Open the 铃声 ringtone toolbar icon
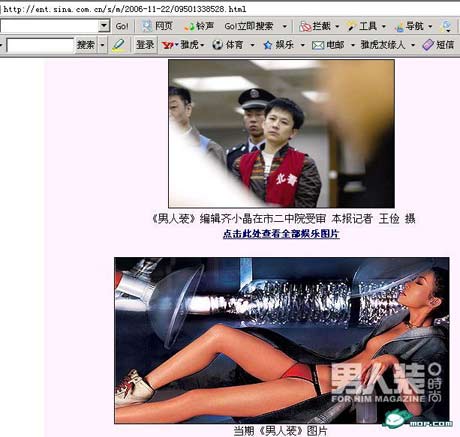Image resolution: width=460 pixels, height=437 pixels. [189, 26]
